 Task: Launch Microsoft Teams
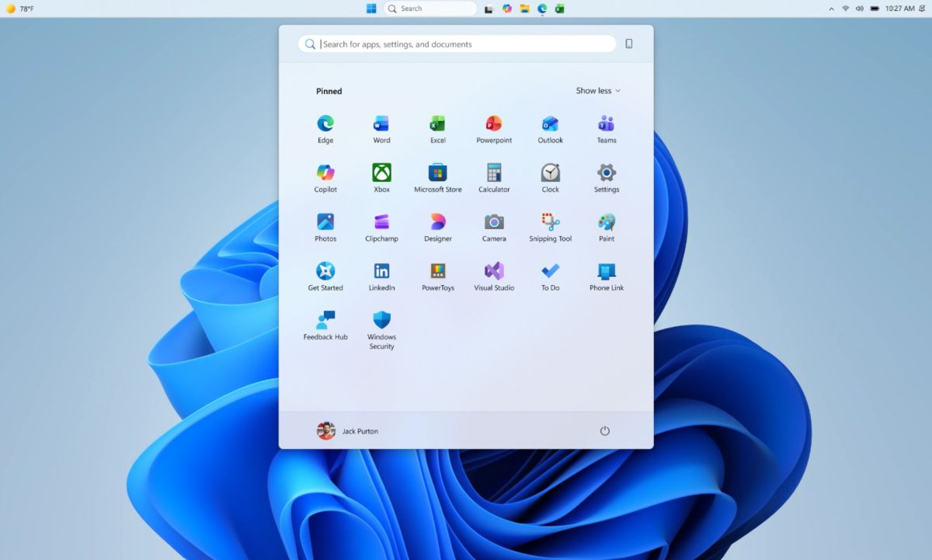coord(607,129)
